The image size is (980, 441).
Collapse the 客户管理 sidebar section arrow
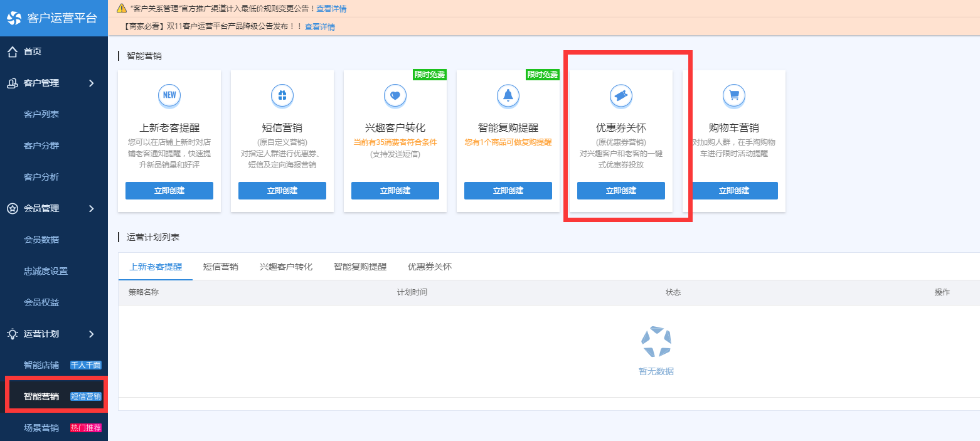point(92,83)
